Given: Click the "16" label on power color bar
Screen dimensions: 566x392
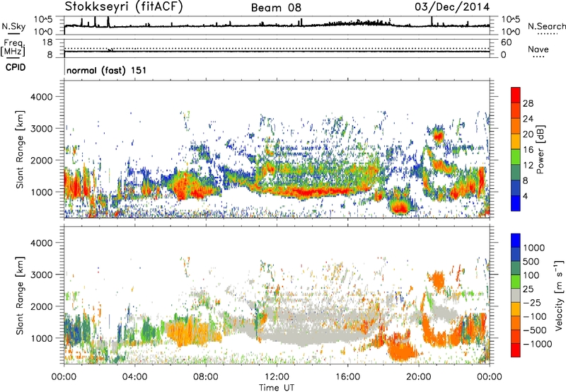Looking at the screenshot, I should pos(528,150).
